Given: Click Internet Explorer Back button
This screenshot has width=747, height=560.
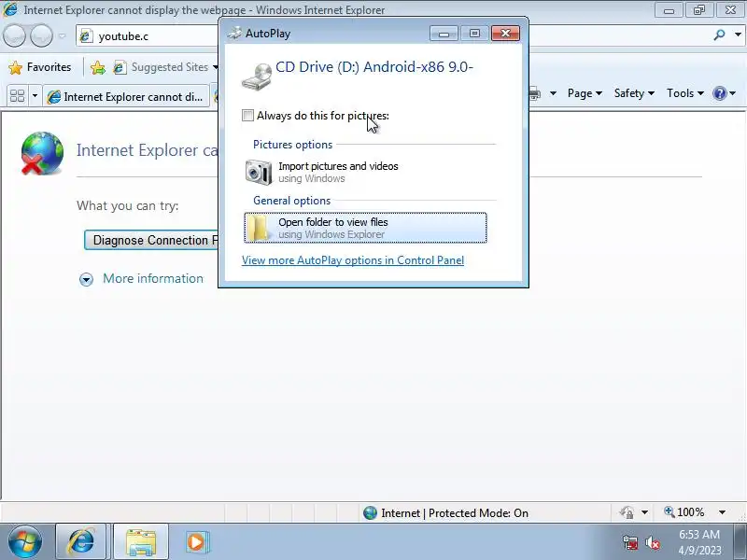Looking at the screenshot, I should (15, 35).
